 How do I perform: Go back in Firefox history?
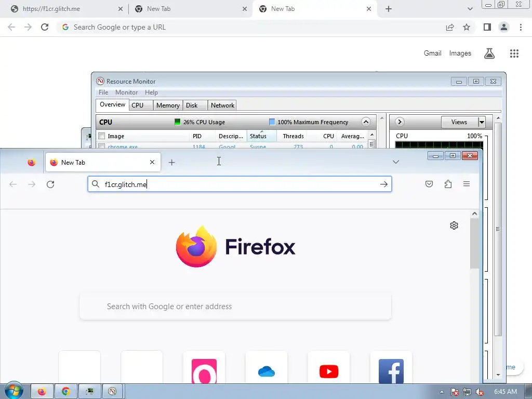(x=13, y=184)
